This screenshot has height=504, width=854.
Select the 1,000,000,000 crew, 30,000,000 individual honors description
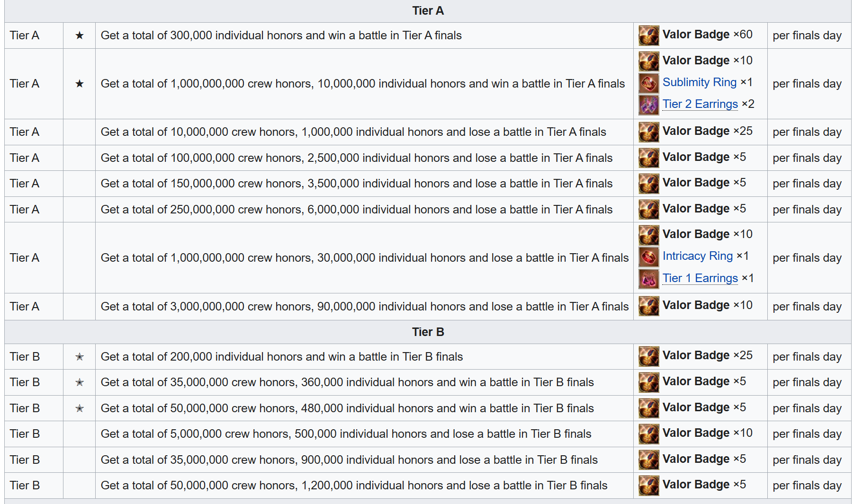(x=365, y=258)
